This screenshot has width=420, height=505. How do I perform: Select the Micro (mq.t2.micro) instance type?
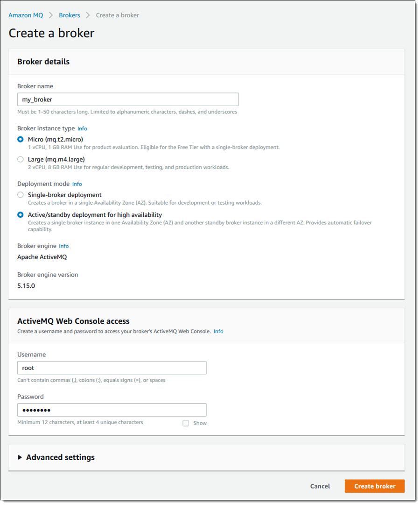(21, 139)
